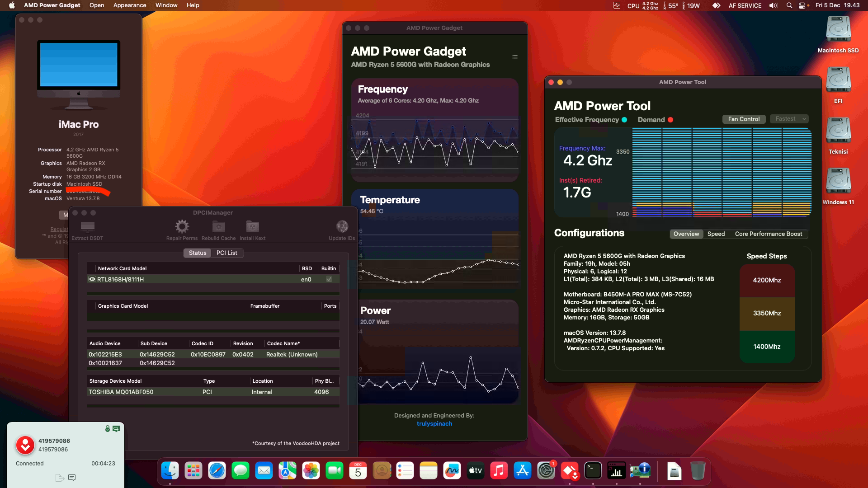
Task: Click the chat icon in the connection panel
Action: (x=72, y=478)
